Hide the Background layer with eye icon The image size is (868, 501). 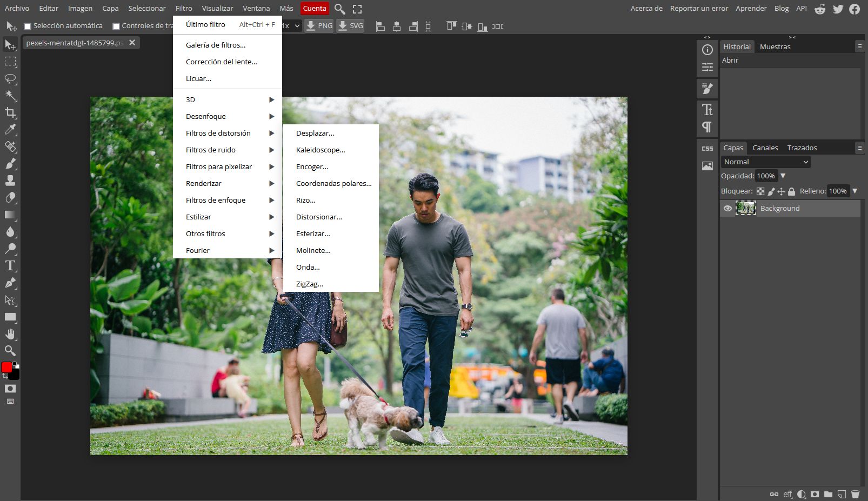(x=727, y=208)
